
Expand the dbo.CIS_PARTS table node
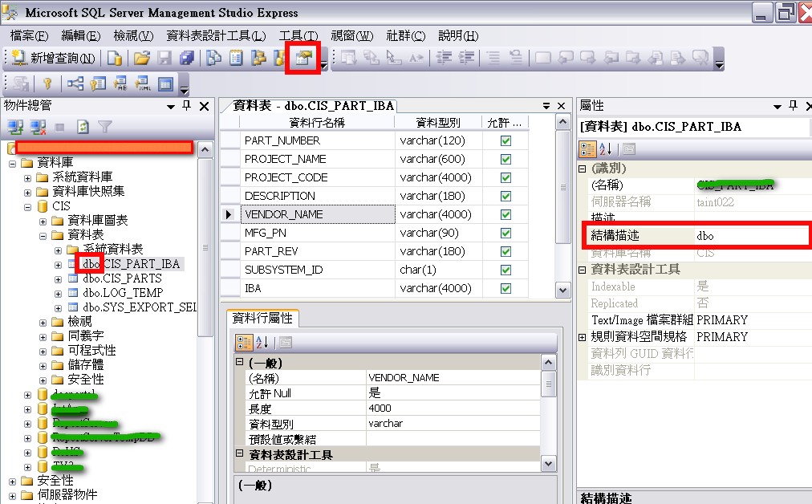coord(58,279)
